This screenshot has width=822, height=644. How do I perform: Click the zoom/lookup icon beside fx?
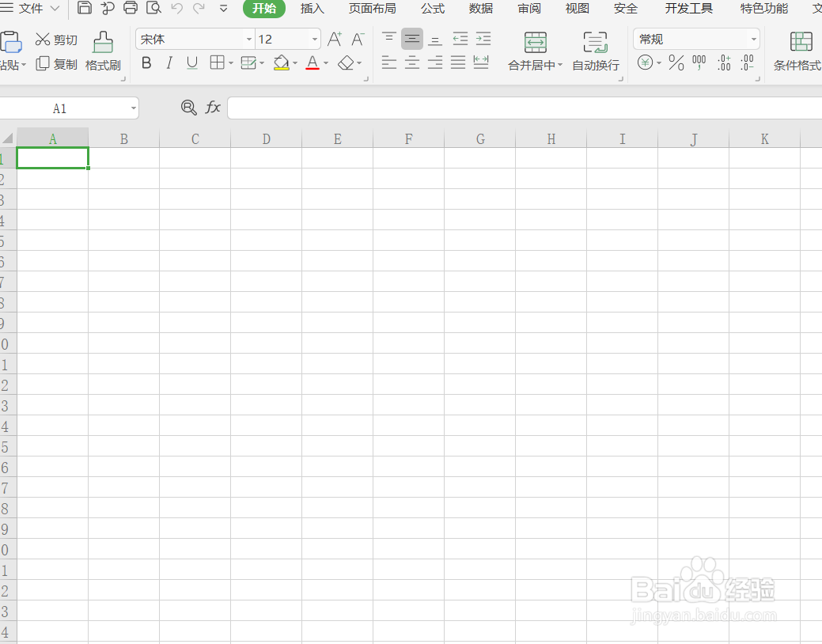tap(189, 108)
